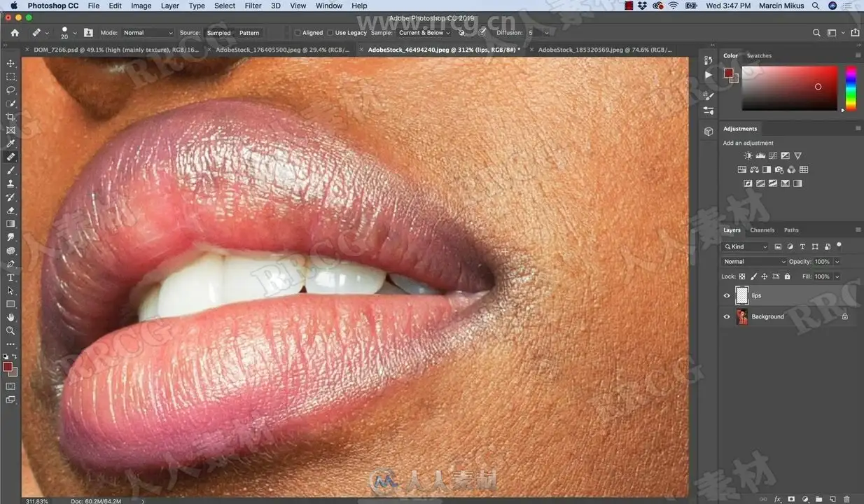Open the brush size picker dropdown
The image size is (864, 504).
(75, 33)
